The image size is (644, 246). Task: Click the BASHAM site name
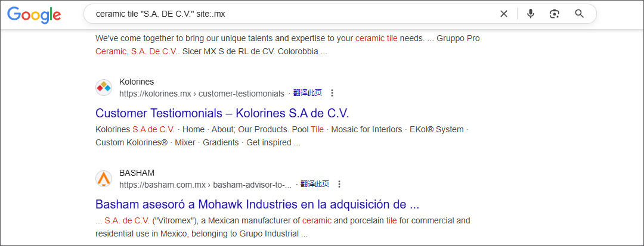point(137,173)
